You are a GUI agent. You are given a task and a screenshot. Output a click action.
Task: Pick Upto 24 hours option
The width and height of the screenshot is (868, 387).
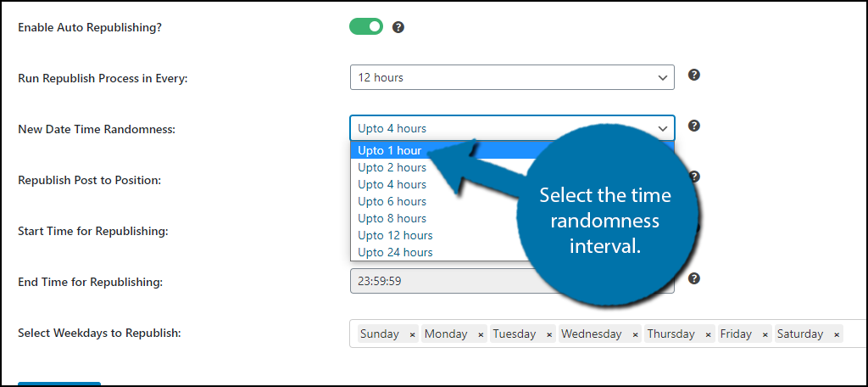click(395, 252)
